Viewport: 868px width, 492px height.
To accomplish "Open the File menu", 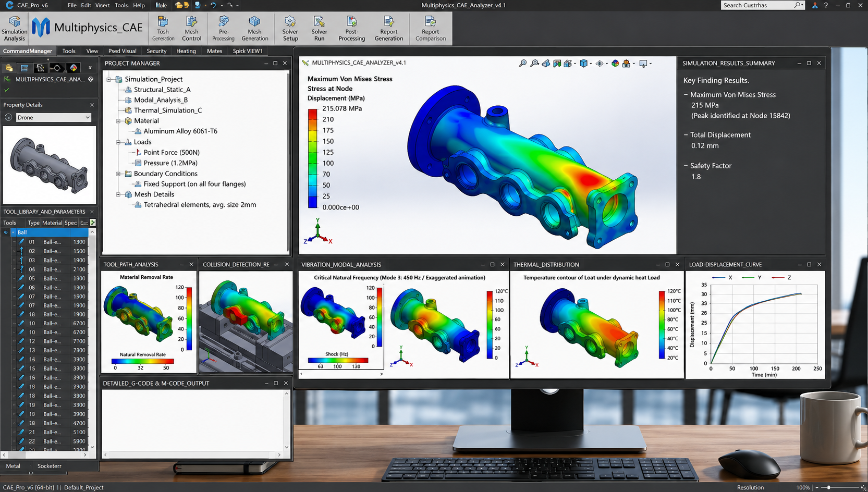I will 72,5.
